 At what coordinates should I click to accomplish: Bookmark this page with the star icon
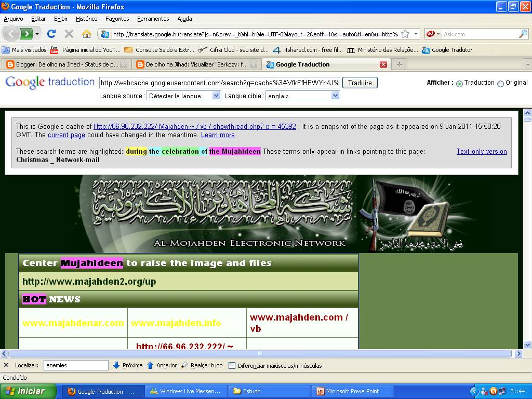405,34
